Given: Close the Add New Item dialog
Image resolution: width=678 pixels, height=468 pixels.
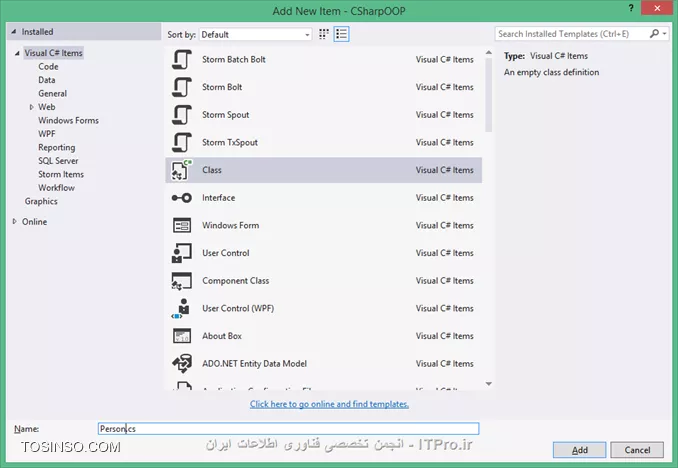Looking at the screenshot, I should click(x=657, y=8).
